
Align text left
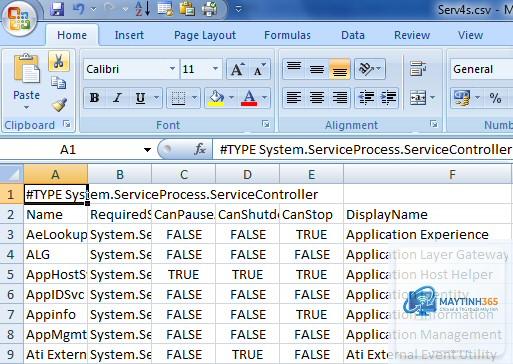[x=294, y=98]
